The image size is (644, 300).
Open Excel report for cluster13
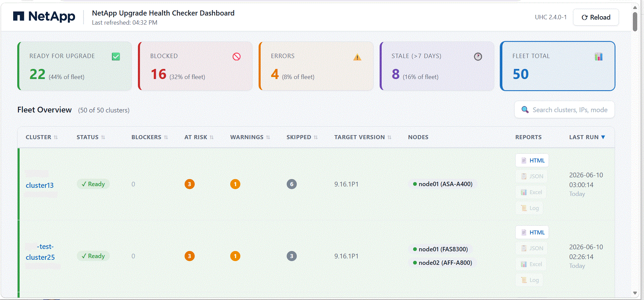(x=531, y=192)
